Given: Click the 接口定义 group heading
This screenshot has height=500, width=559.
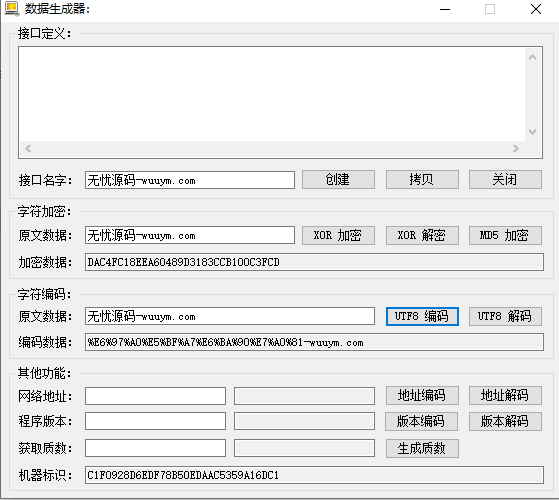Looking at the screenshot, I should click(44, 33).
